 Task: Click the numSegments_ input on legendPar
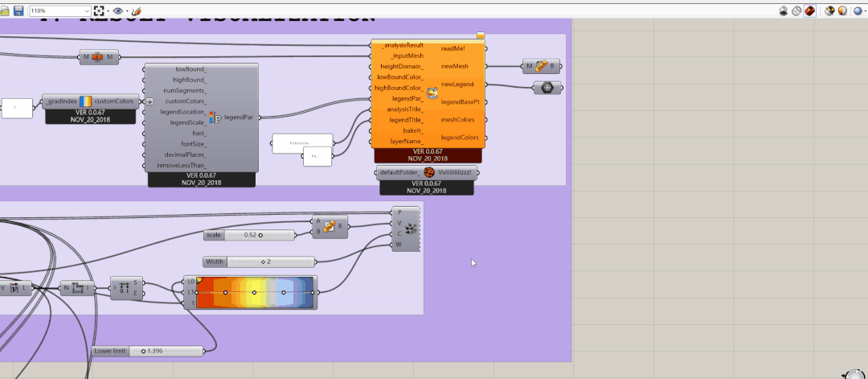pos(185,91)
